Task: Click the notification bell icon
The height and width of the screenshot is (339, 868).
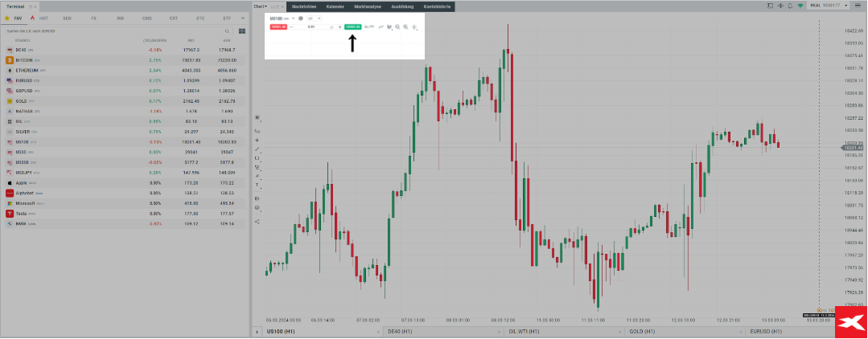Action: coord(790,6)
